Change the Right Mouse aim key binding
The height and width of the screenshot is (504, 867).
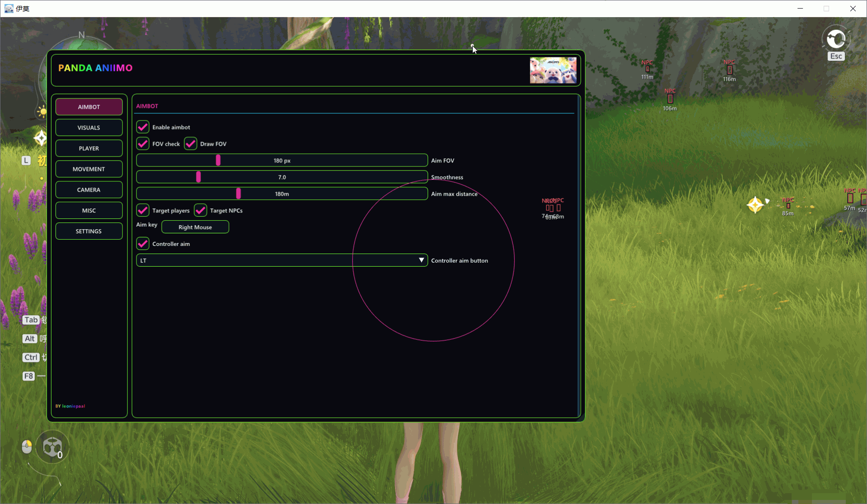(195, 227)
